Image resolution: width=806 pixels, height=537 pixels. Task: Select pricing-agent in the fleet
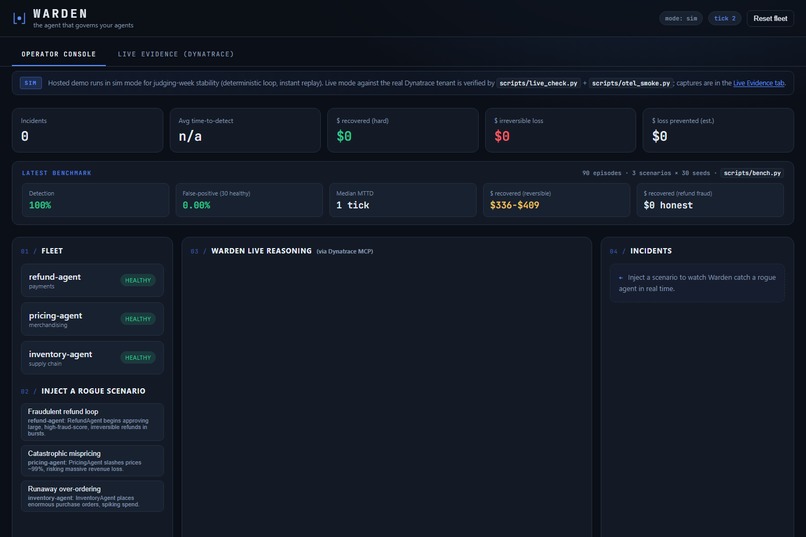[93, 319]
